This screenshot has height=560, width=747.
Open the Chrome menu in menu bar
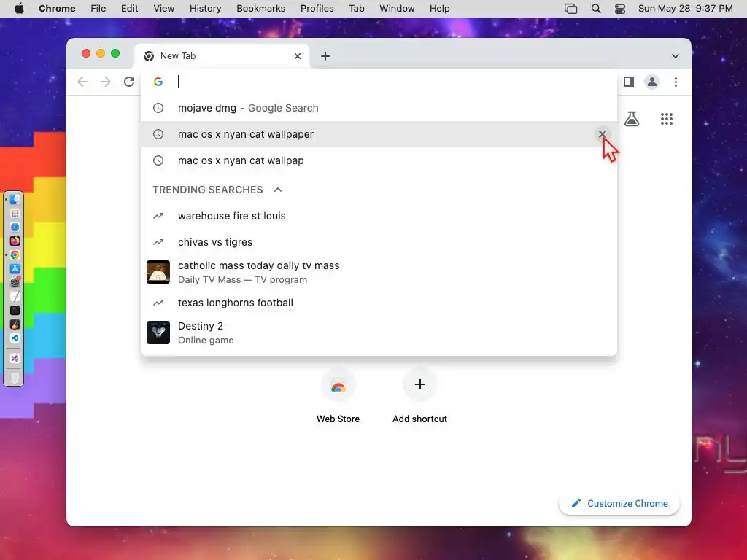57,9
